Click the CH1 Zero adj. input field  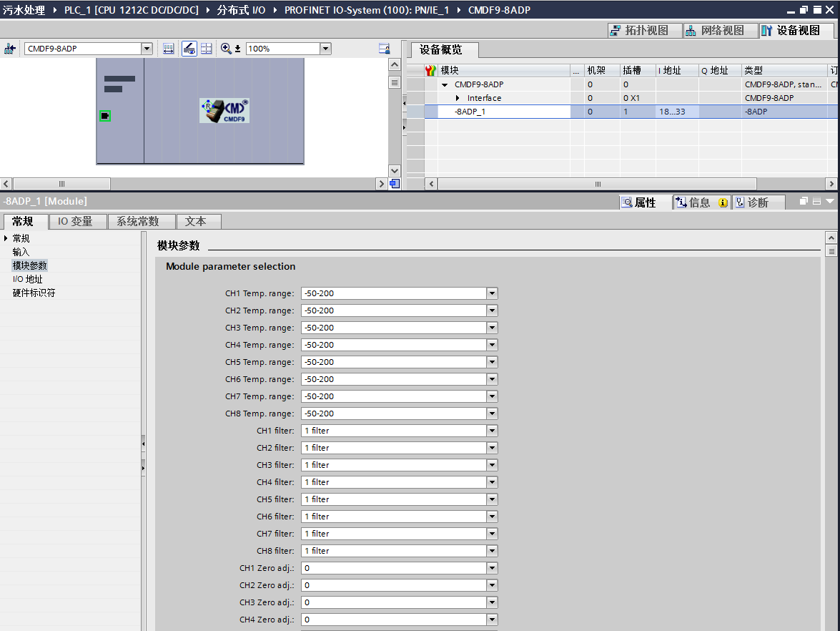coord(393,568)
